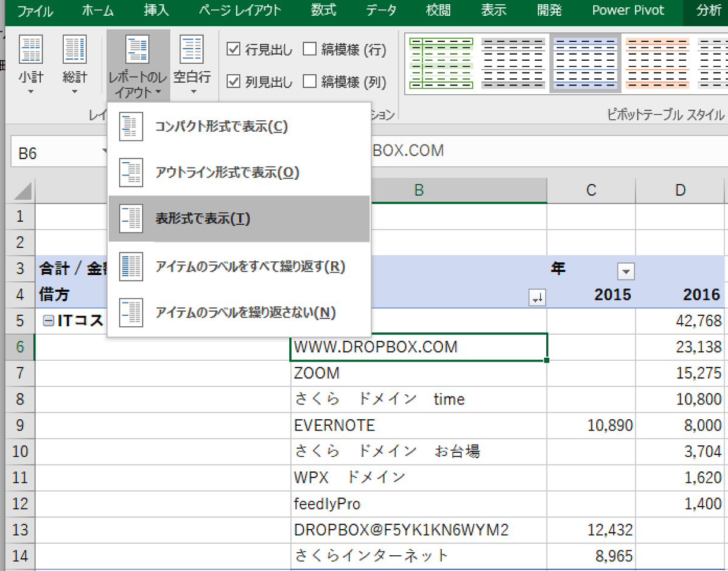Image resolution: width=728 pixels, height=571 pixels.
Task: Enable the 縞模様 (列) checkbox
Action: click(x=310, y=81)
